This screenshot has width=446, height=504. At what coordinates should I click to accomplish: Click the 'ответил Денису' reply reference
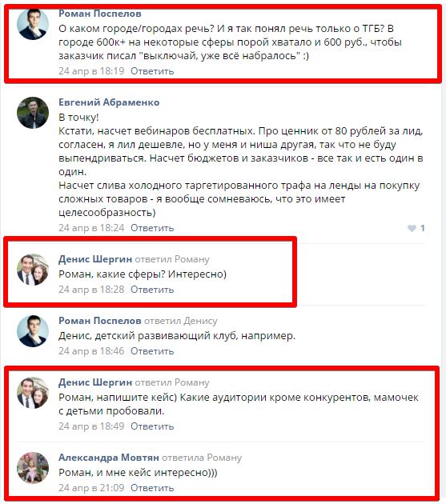[x=180, y=321]
